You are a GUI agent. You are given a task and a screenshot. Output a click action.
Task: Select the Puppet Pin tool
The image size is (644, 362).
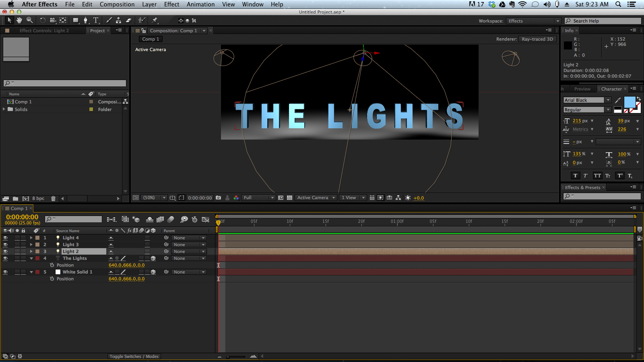click(x=154, y=20)
